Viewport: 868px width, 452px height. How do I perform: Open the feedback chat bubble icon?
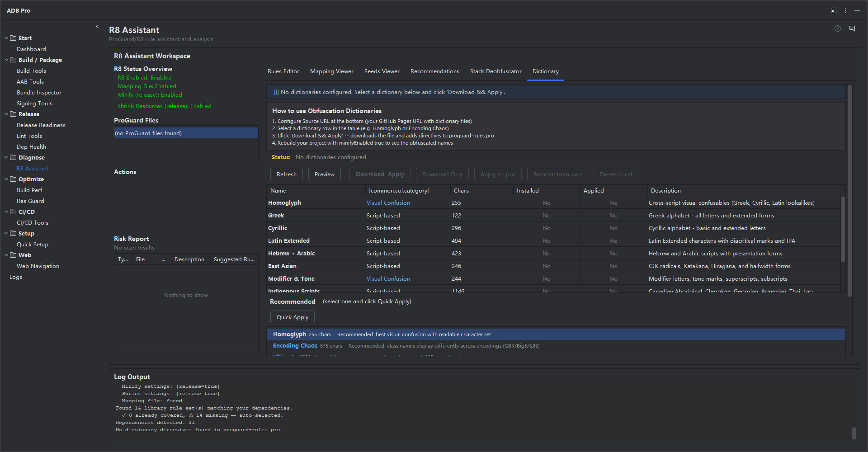pyautogui.click(x=852, y=28)
